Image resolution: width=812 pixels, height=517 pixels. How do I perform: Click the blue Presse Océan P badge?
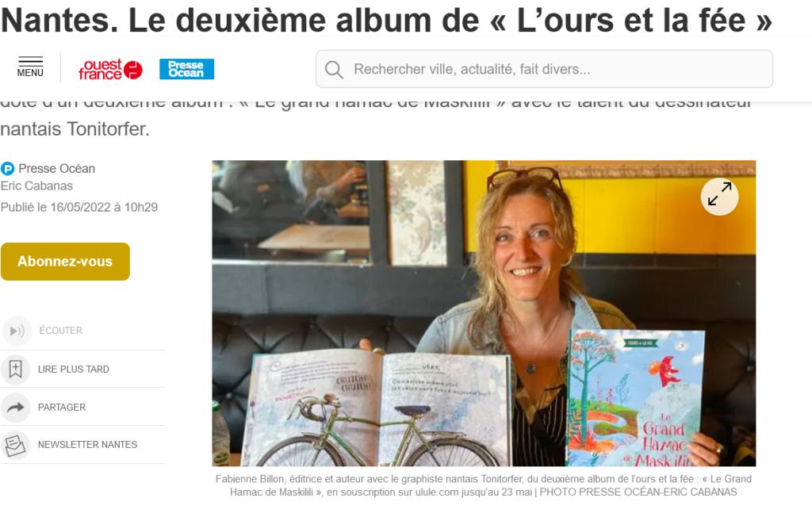[x=7, y=169]
